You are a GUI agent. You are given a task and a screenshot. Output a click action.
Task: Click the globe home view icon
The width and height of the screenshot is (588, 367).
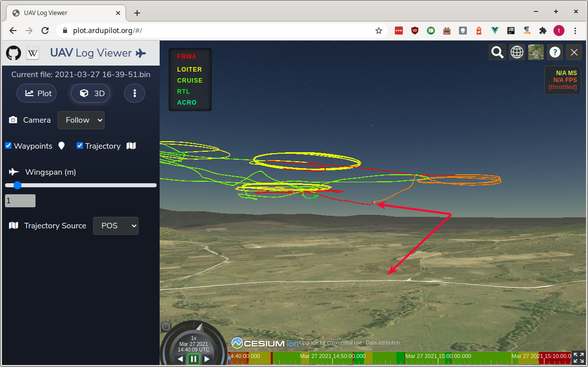517,52
